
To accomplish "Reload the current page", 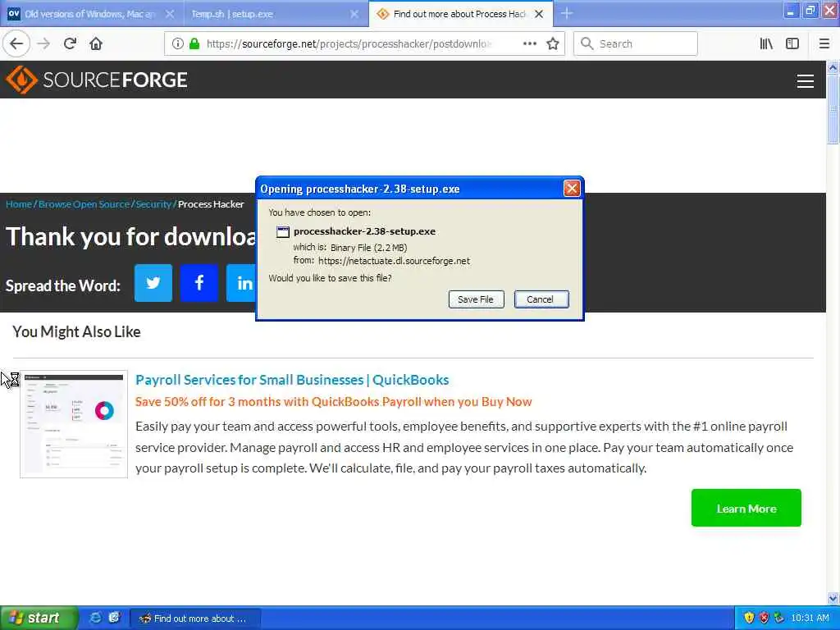I will click(71, 43).
